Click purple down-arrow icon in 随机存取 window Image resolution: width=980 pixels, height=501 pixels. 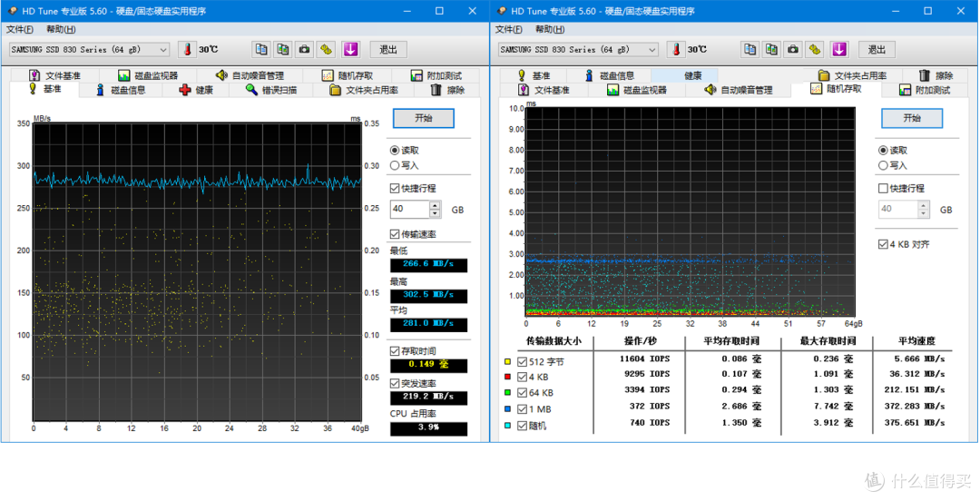tap(838, 49)
